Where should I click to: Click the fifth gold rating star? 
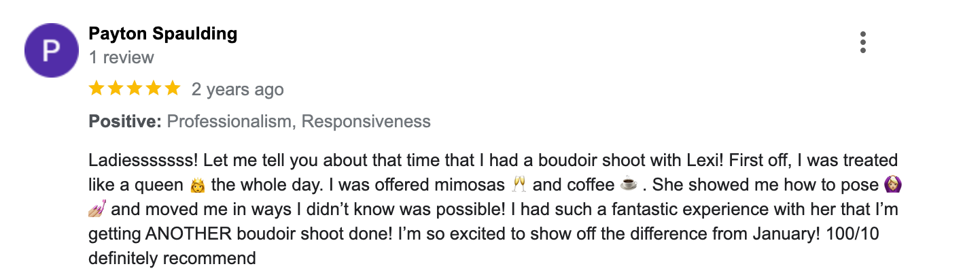[x=173, y=88]
